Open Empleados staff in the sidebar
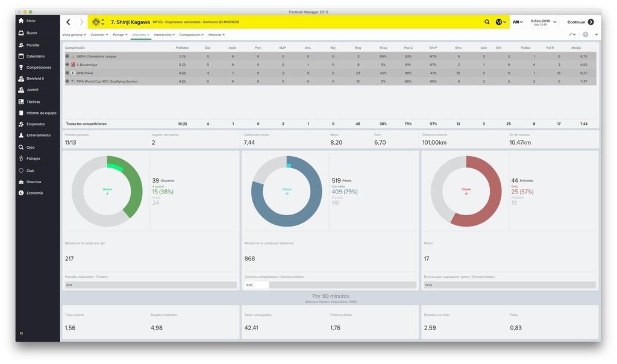This screenshot has width=617, height=364. [31, 124]
